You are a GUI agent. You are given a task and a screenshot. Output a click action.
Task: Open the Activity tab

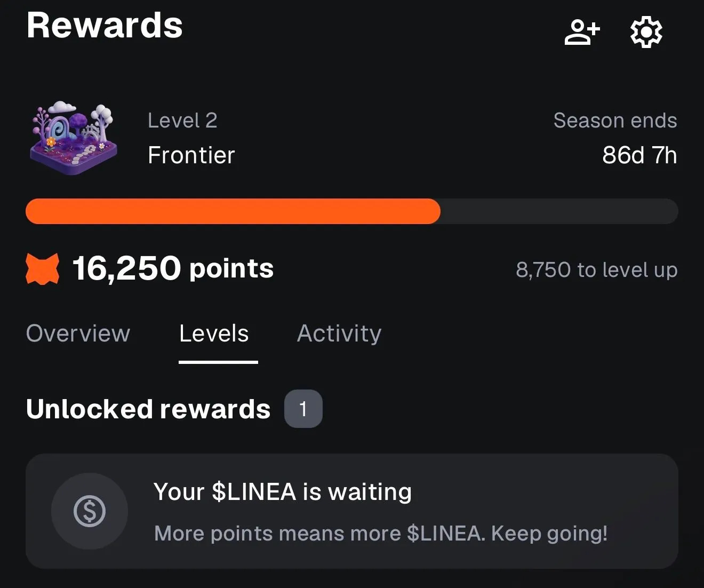coord(339,333)
